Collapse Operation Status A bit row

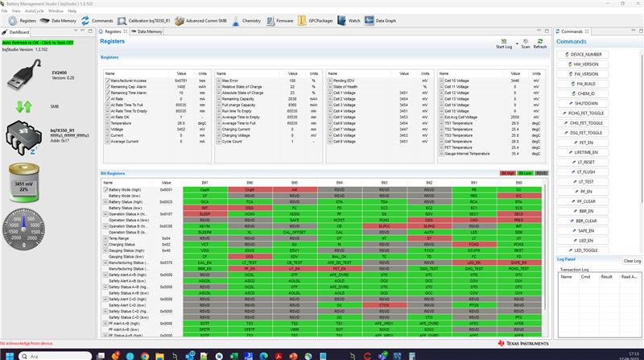pyautogui.click(x=105, y=214)
